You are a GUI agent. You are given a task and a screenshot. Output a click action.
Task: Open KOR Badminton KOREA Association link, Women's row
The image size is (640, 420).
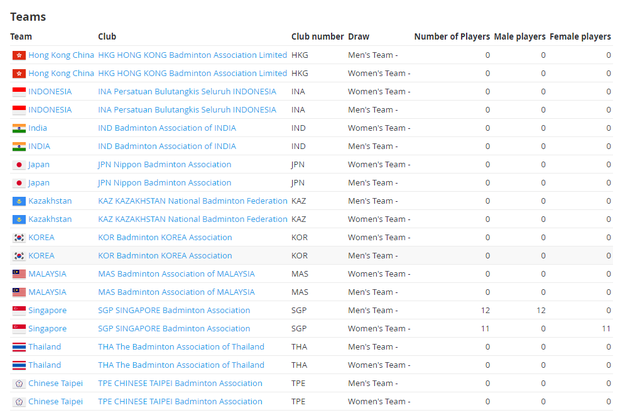pos(165,238)
